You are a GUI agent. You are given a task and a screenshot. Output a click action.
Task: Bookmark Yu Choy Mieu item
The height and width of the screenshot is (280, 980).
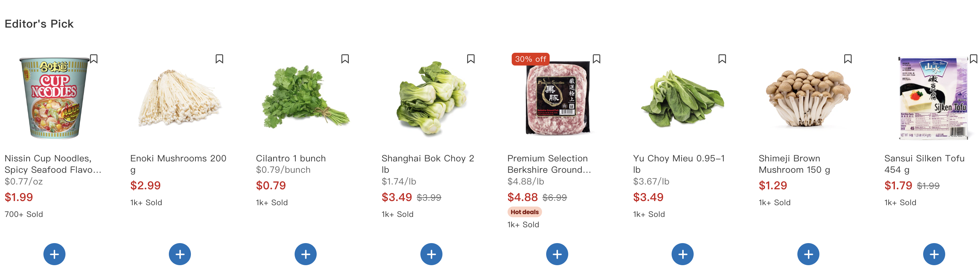pyautogui.click(x=722, y=59)
